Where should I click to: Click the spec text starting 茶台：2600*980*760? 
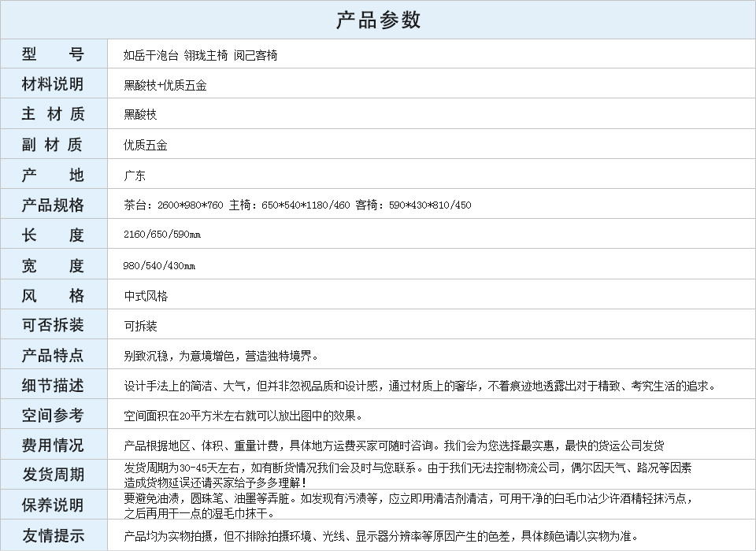click(x=297, y=205)
